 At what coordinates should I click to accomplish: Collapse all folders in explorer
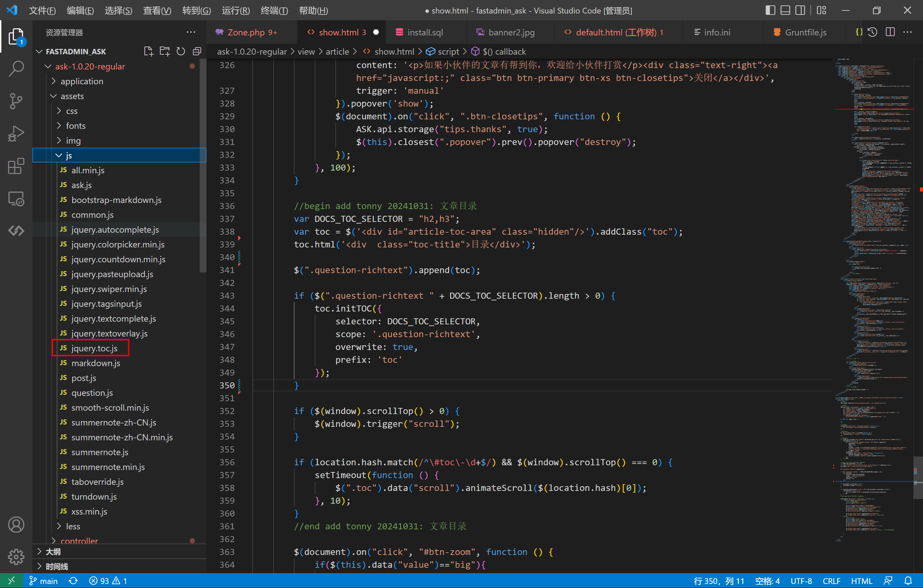pyautogui.click(x=197, y=51)
